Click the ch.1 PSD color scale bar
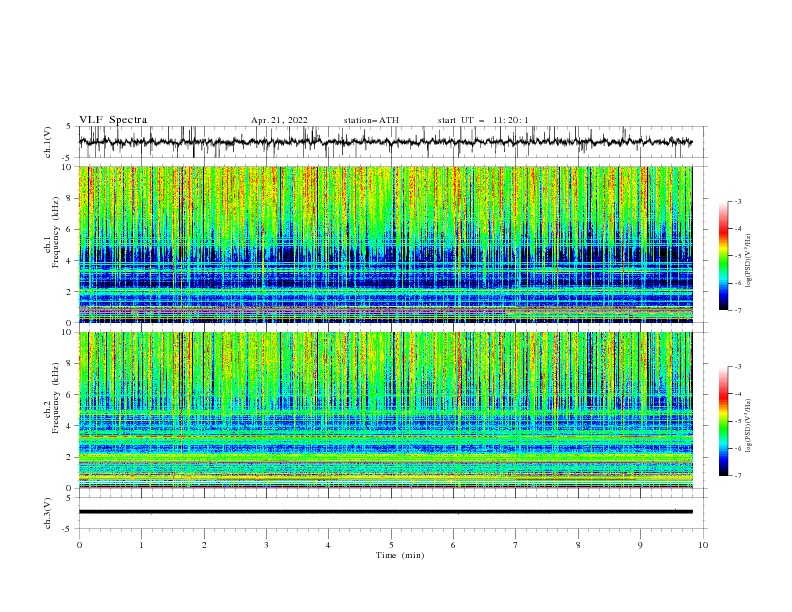 (723, 256)
